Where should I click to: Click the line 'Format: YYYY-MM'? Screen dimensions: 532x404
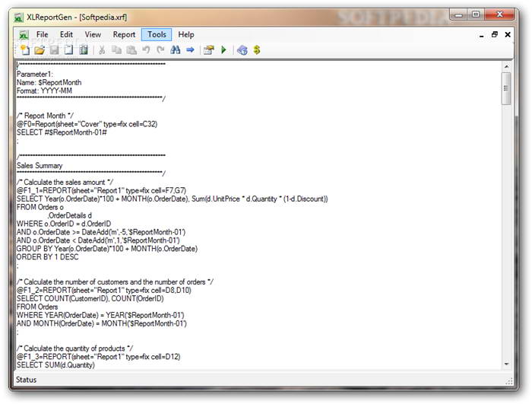44,91
